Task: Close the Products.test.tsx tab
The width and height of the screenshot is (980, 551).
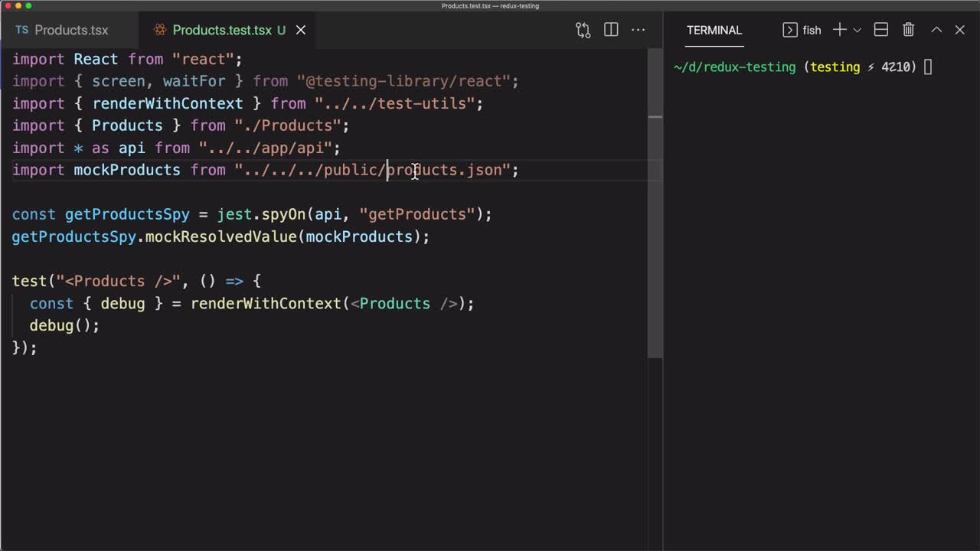Action: coord(300,30)
